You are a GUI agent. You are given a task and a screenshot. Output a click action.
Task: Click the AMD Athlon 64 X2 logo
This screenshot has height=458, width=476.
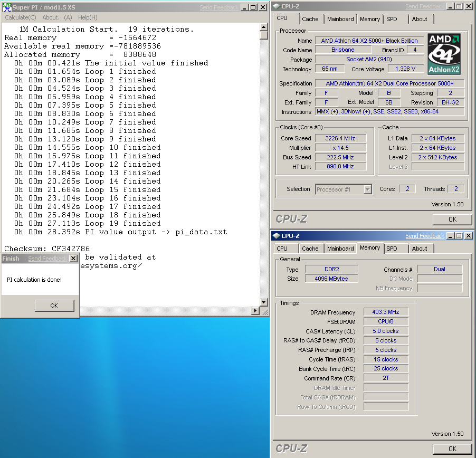click(x=444, y=54)
